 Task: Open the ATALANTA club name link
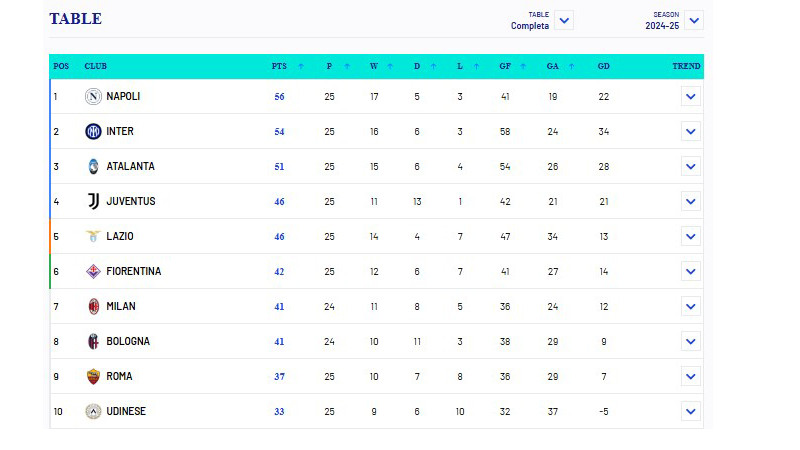(130, 166)
